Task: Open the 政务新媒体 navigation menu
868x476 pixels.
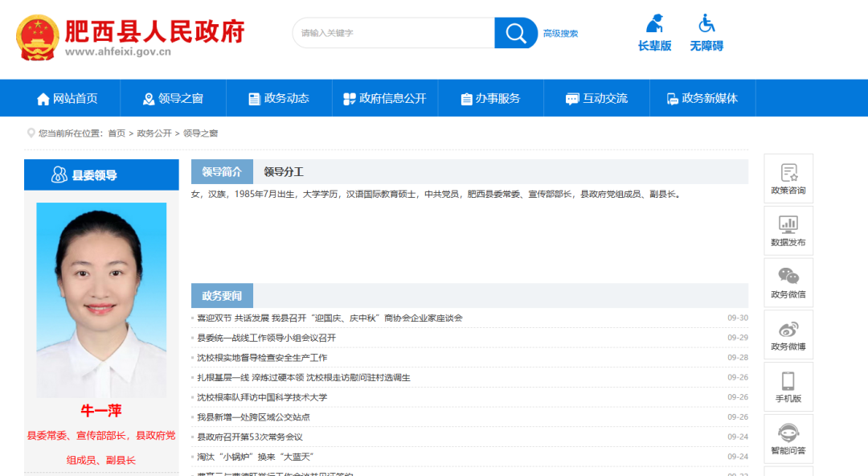Action: click(703, 97)
